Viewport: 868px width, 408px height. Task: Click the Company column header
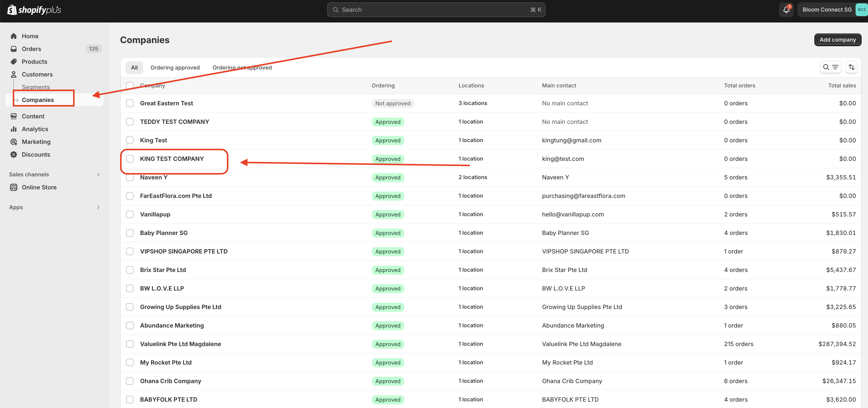[153, 86]
